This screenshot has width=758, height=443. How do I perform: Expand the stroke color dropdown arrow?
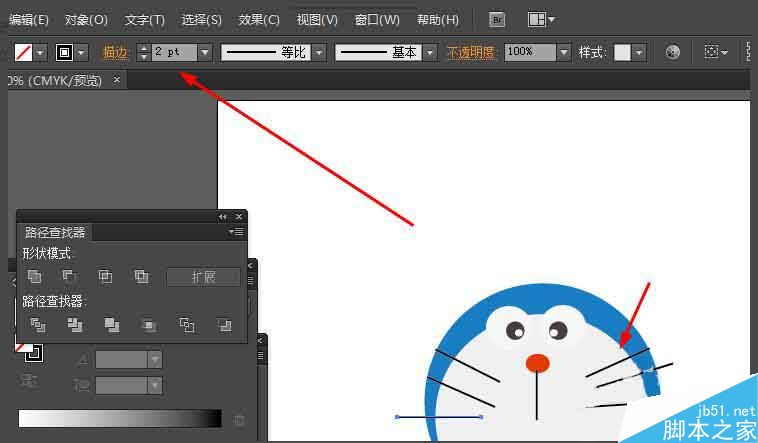pyautogui.click(x=82, y=52)
